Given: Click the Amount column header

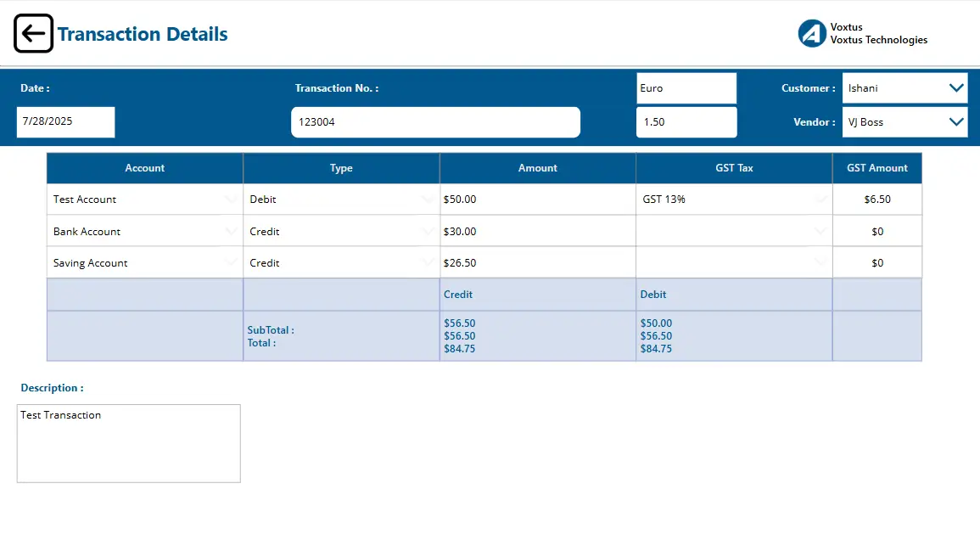Looking at the screenshot, I should [537, 168].
